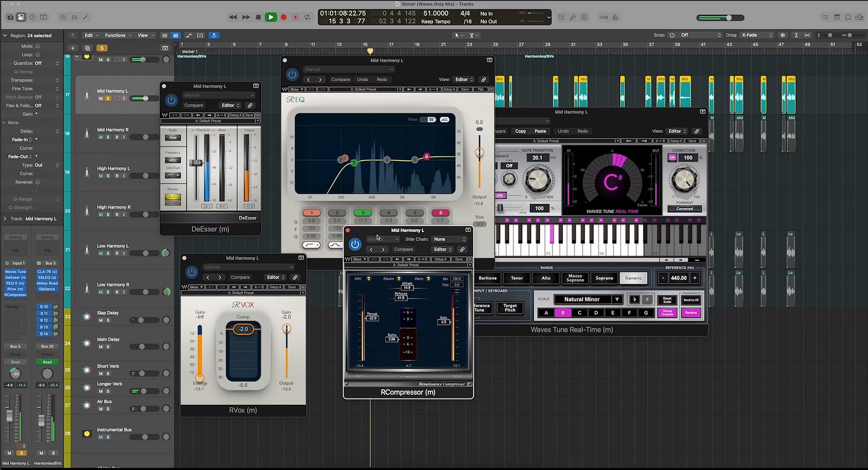Open the Edit menu in tracks area
Image resolution: width=868 pixels, height=470 pixels.
pos(91,35)
